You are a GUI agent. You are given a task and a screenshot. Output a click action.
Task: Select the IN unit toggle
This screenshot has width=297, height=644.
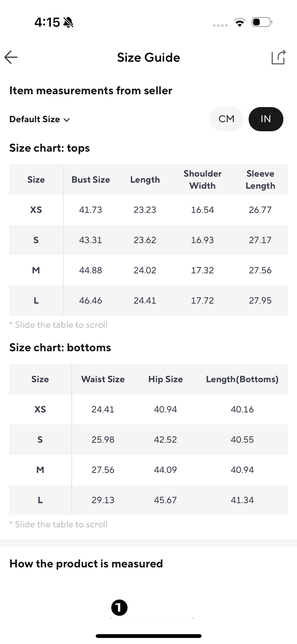266,119
